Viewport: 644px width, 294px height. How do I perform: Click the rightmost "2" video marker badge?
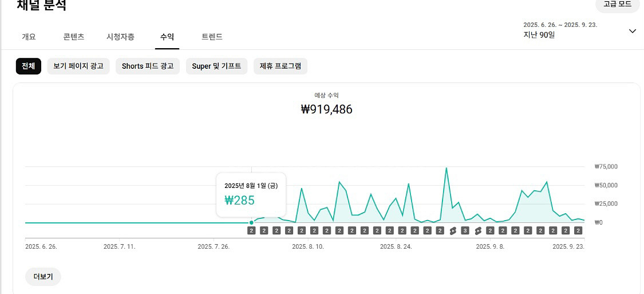[578, 231]
